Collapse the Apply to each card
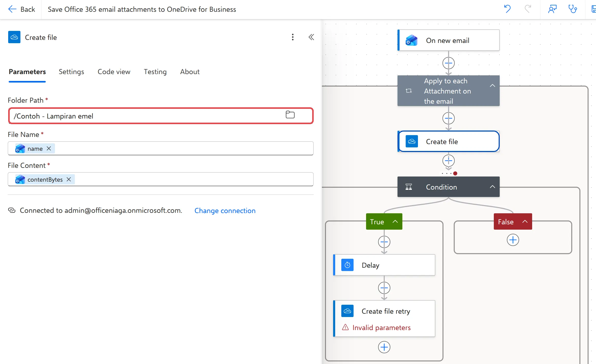This screenshot has width=596, height=364. pos(493,86)
